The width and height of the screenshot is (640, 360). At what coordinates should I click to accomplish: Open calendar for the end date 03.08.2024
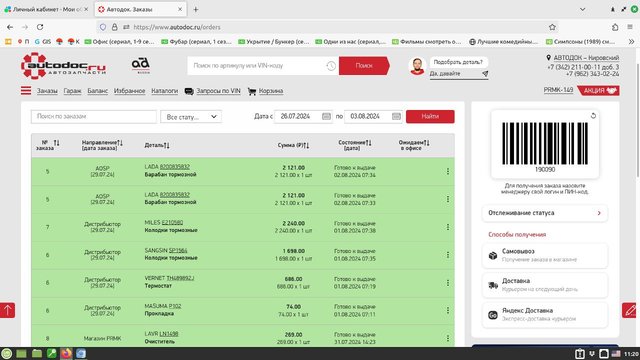click(x=396, y=116)
